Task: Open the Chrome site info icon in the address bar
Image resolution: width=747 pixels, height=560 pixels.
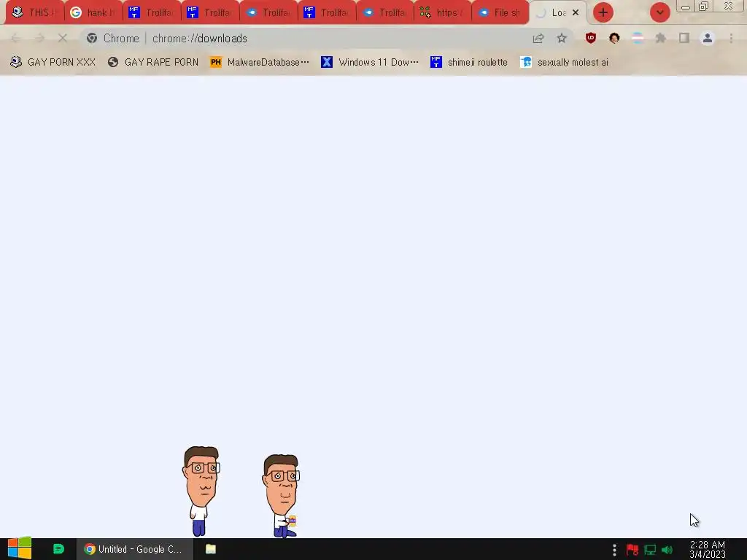Action: [92, 38]
